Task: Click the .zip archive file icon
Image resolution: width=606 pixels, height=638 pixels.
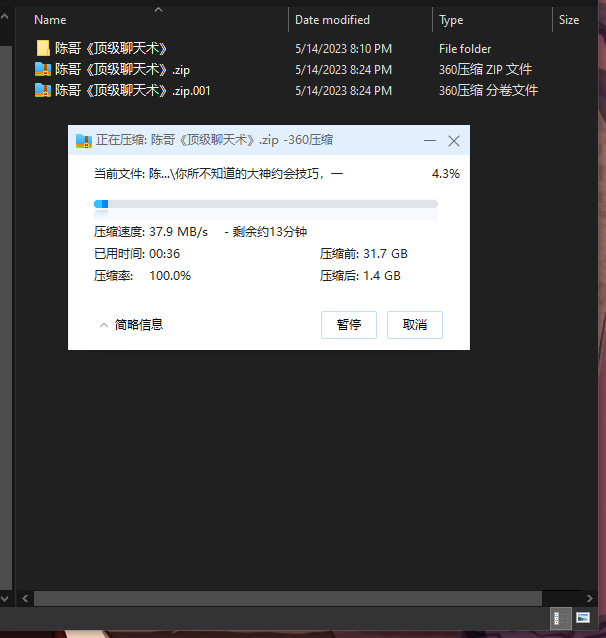Action: coord(43,69)
